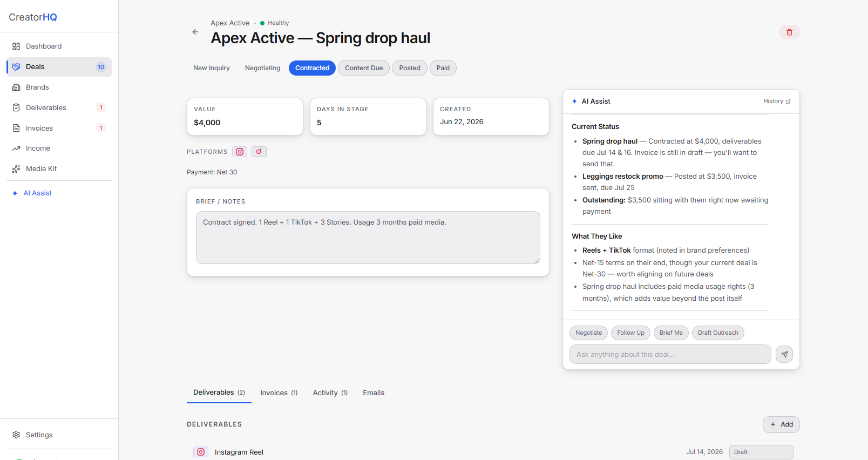Click the $4,000 value card
Screen dimensions: 868x460
click(x=245, y=117)
